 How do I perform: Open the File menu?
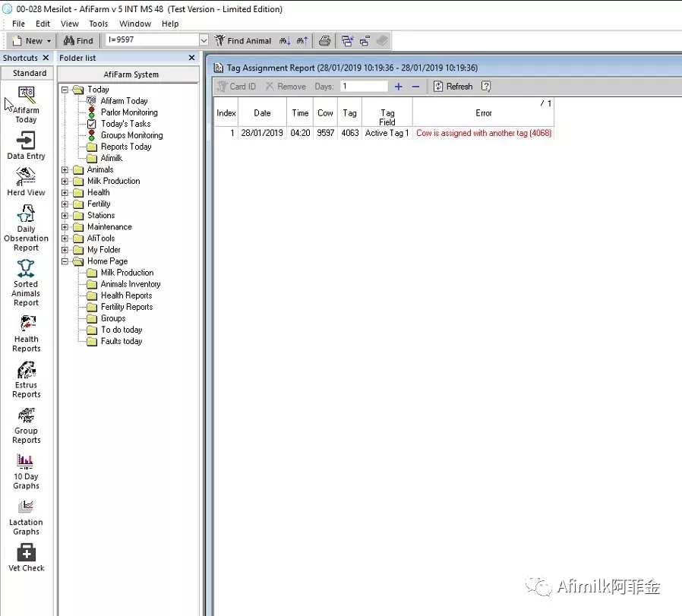click(x=18, y=24)
